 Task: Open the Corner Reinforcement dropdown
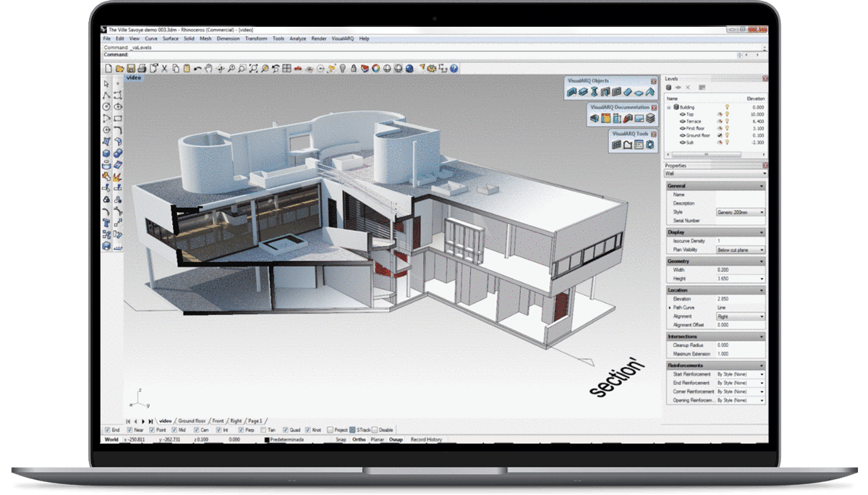pos(741,392)
